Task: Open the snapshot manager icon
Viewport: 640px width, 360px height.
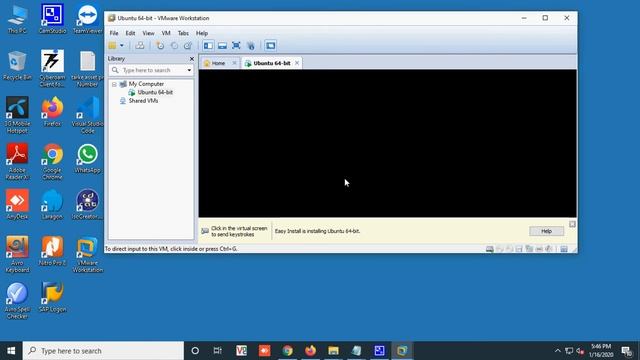Action: click(188, 46)
